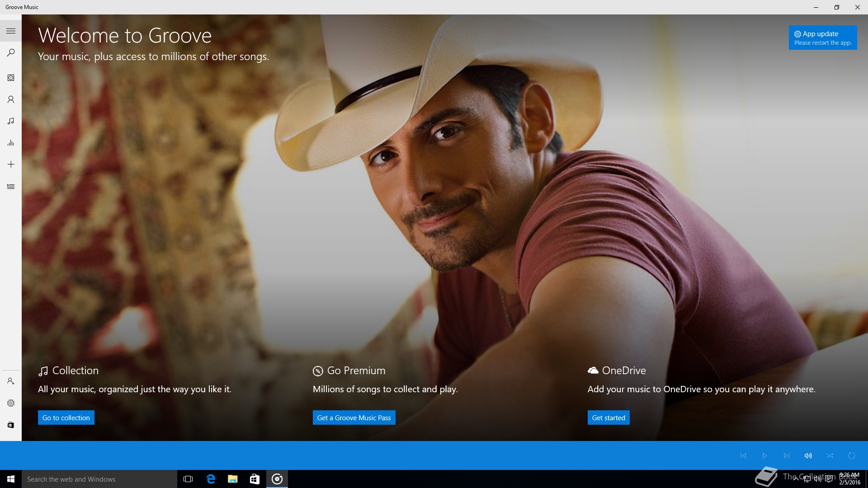Viewport: 868px width, 488px height.
Task: Open Store bag icon in sidebar
Action: (x=11, y=425)
